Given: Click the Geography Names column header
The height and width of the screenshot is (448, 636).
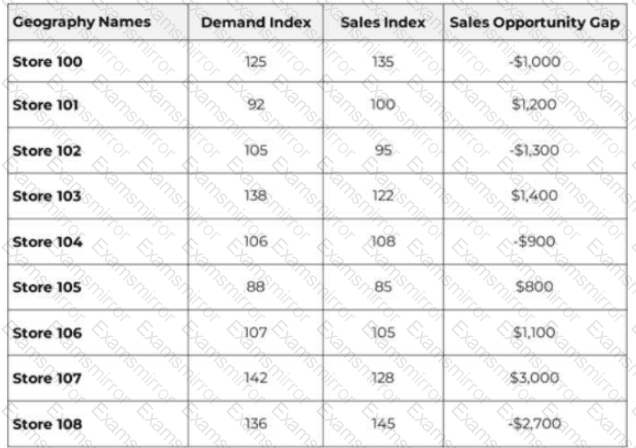Looking at the screenshot, I should (x=82, y=22).
